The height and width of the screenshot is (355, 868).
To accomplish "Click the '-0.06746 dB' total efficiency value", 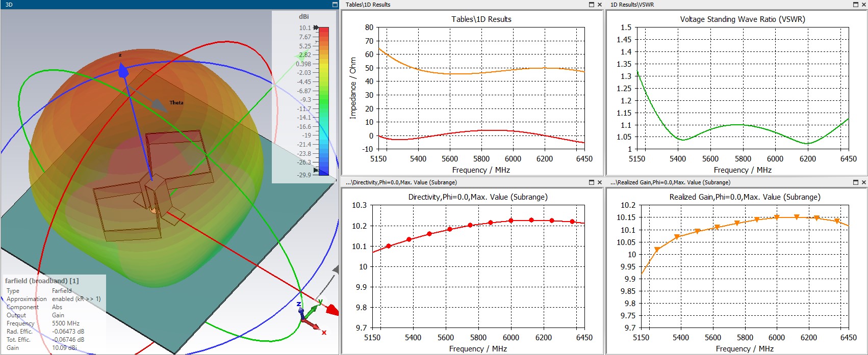I will [x=68, y=340].
